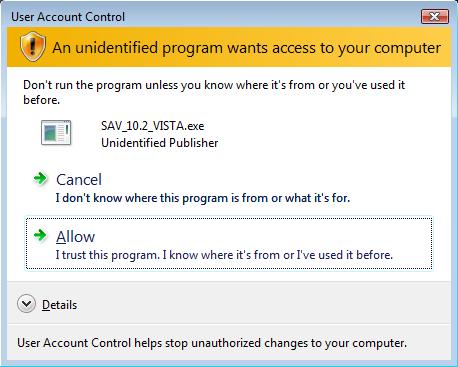Expand the Details chevron button

26,304
